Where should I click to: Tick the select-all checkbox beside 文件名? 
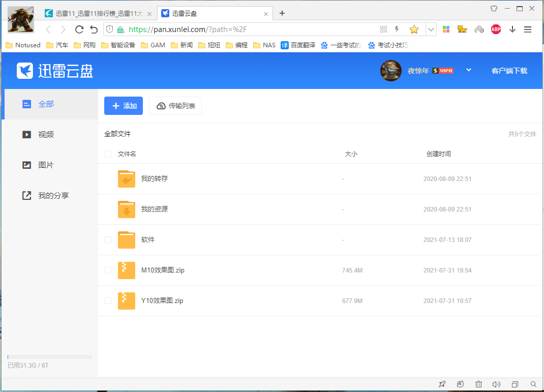108,154
